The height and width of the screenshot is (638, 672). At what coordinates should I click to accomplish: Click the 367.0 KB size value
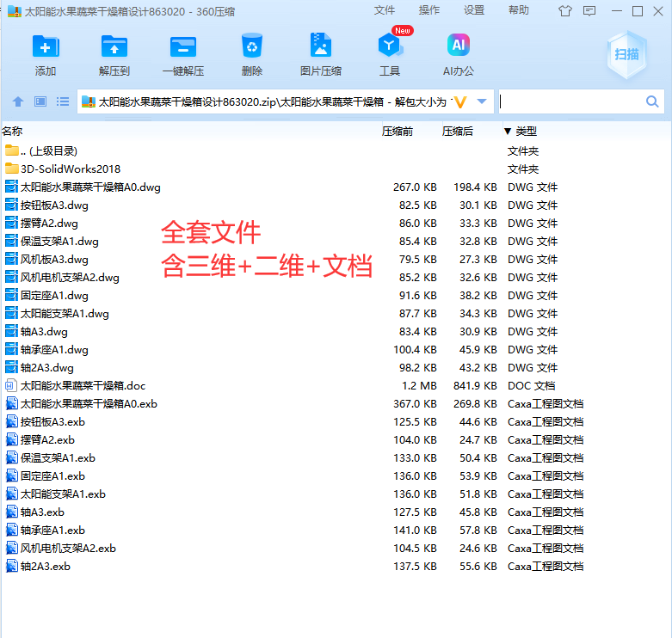click(x=415, y=404)
